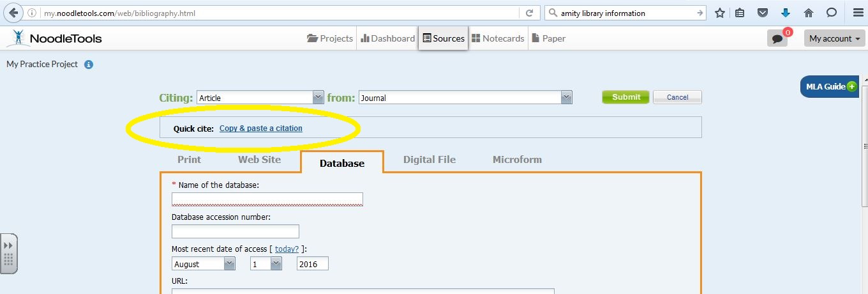Go to browser home icon
Image resolution: width=868 pixels, height=294 pixels.
click(x=808, y=13)
